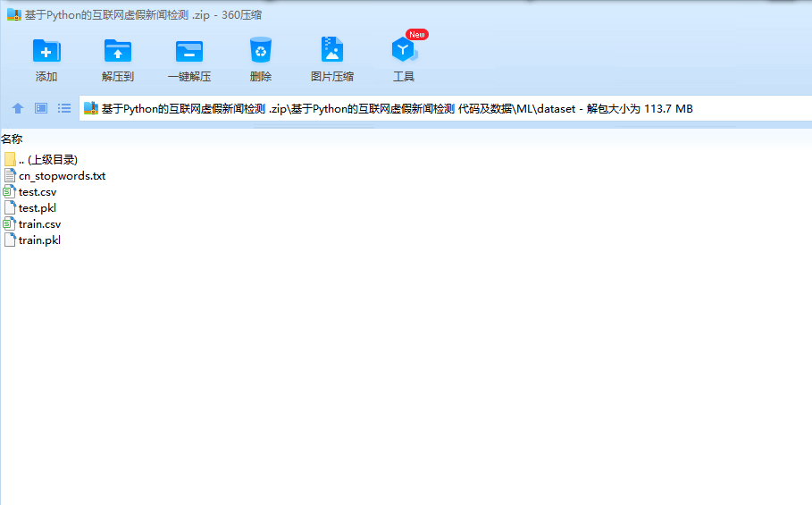Sort by the 名称 column header
The height and width of the screenshot is (505, 812).
click(x=12, y=139)
